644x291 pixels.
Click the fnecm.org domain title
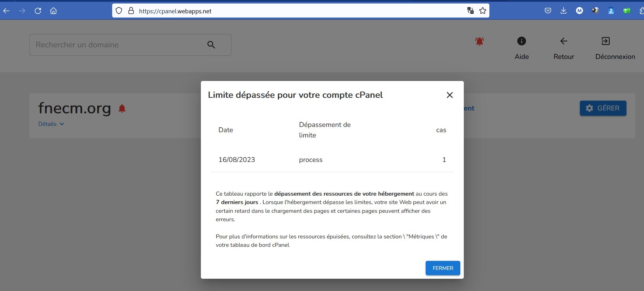tap(74, 108)
